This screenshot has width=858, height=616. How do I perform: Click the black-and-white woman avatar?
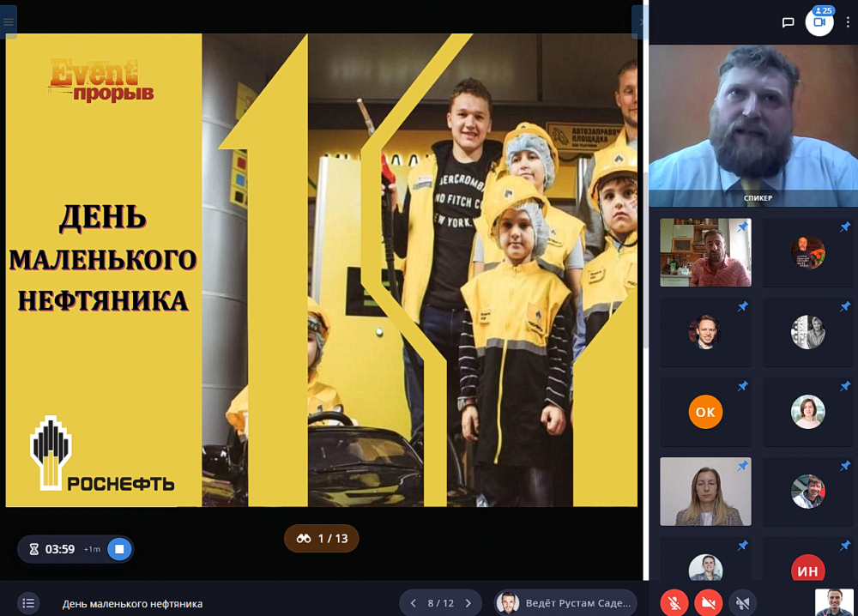(x=808, y=332)
